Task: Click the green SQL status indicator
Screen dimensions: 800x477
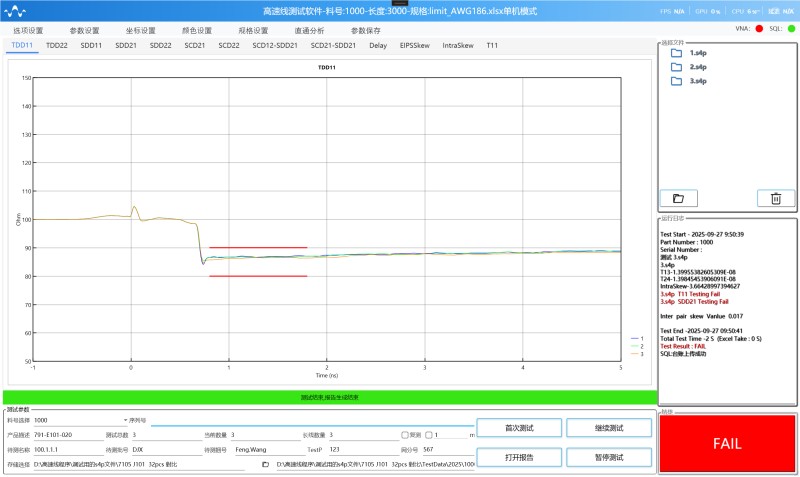Action: pyautogui.click(x=792, y=29)
